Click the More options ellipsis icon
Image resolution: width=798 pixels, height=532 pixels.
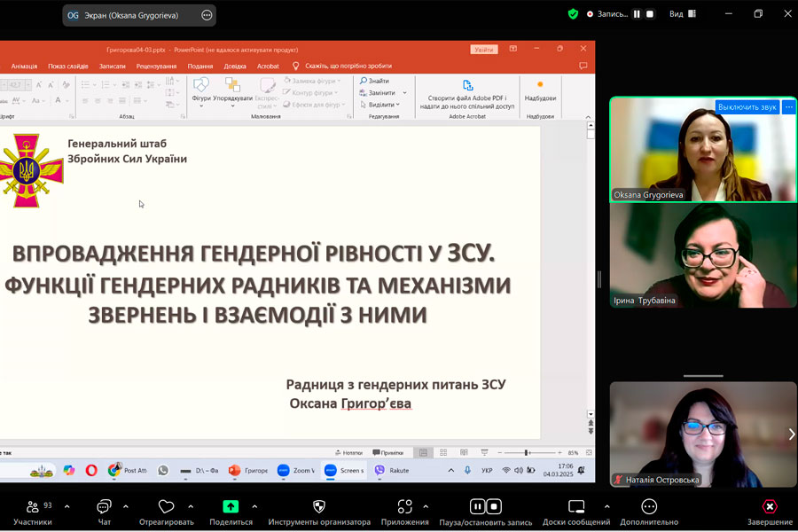(x=649, y=508)
